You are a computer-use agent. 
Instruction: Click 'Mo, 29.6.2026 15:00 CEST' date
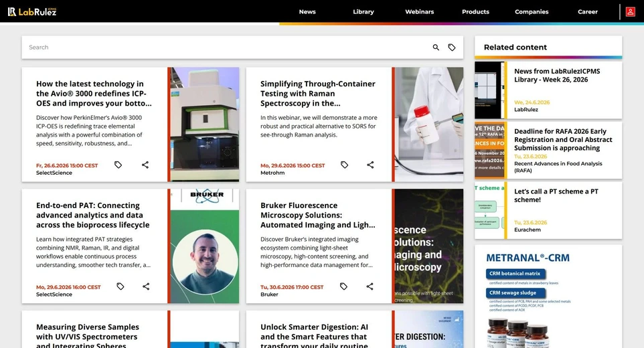[x=293, y=165]
